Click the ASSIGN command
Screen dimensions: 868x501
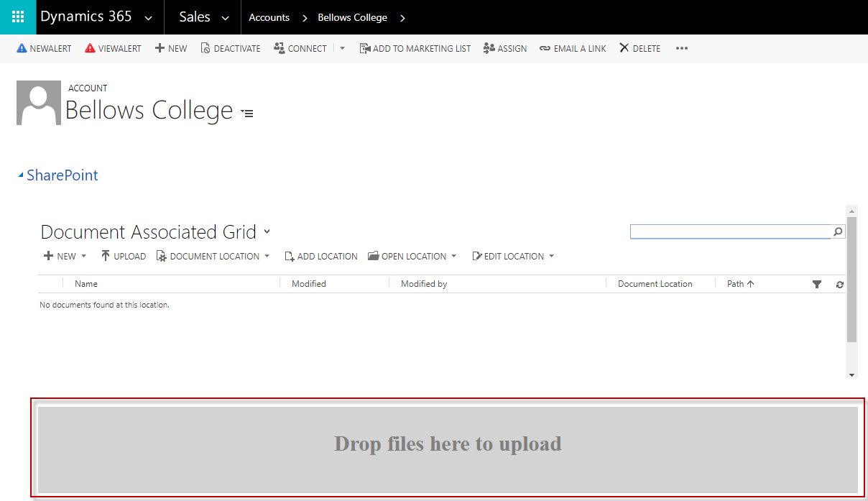point(505,48)
